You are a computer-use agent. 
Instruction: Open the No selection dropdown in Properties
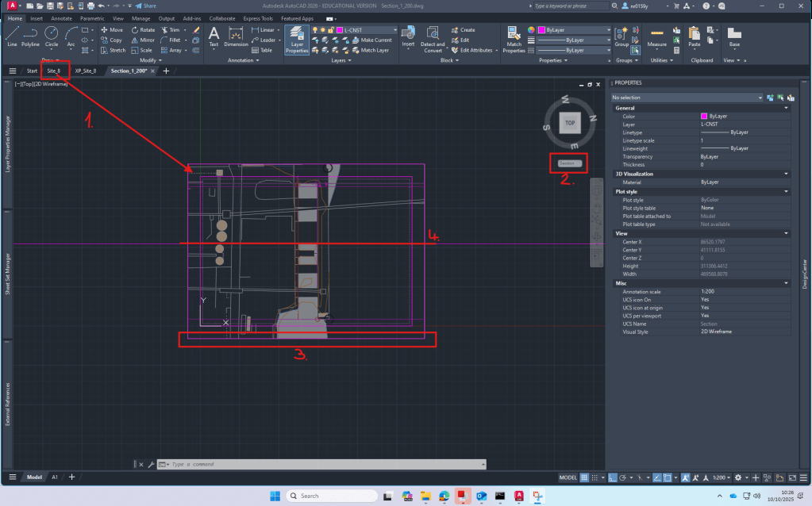tap(686, 98)
